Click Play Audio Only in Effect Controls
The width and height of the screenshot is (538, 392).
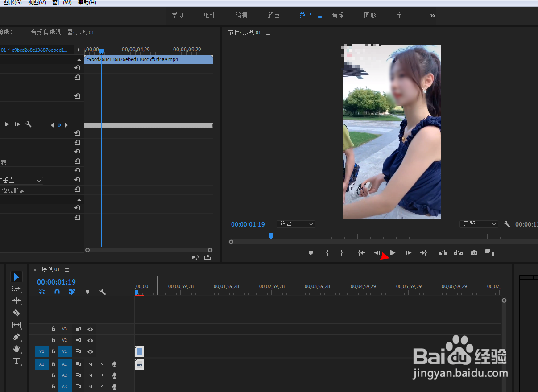tap(195, 257)
